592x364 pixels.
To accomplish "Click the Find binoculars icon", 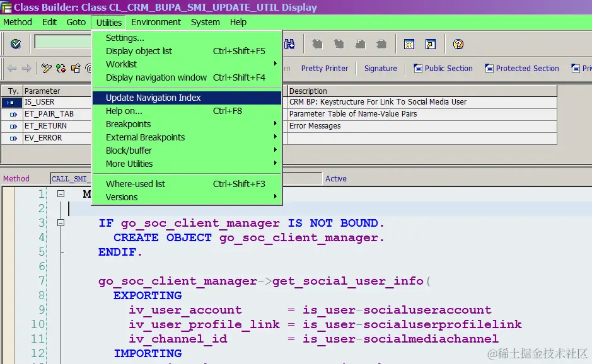I will pos(289,44).
